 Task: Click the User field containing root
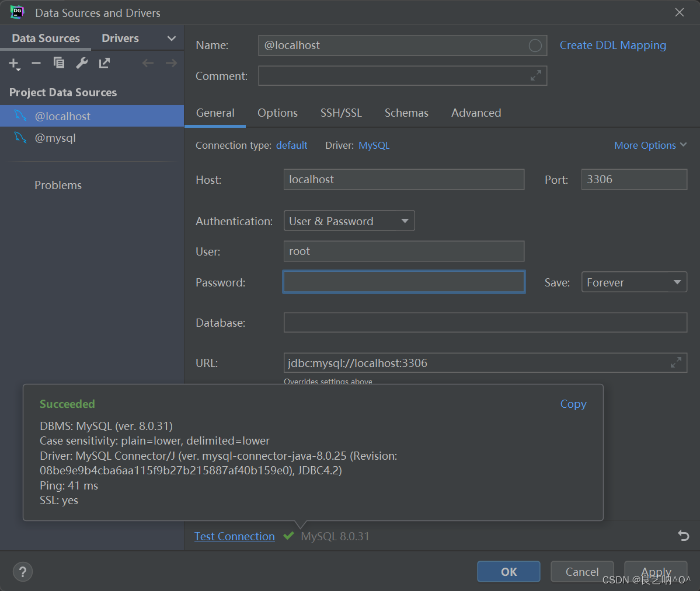(403, 251)
